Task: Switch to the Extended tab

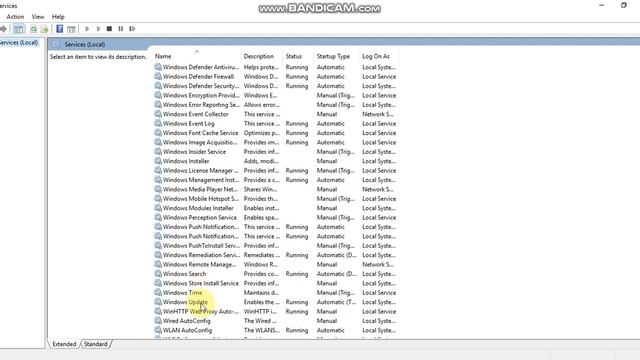Action: [64, 344]
